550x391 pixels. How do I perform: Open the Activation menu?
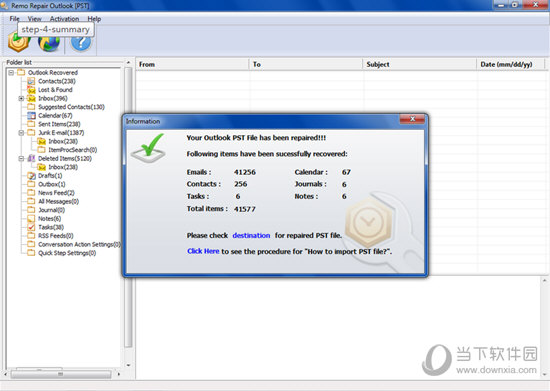coord(64,19)
